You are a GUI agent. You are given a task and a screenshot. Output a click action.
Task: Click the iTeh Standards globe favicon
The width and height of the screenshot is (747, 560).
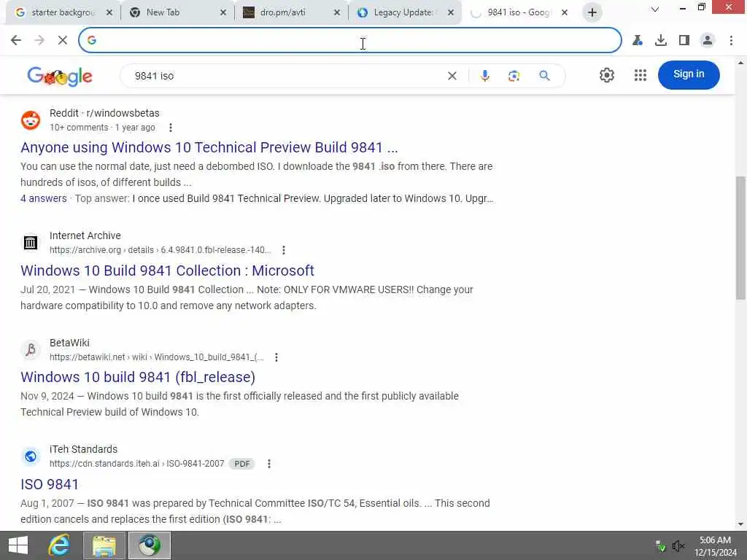click(31, 456)
